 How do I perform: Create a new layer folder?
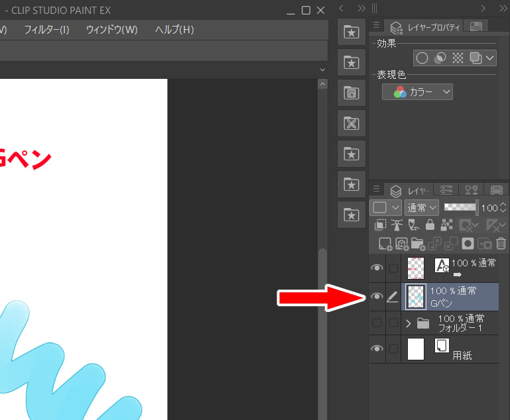click(418, 244)
